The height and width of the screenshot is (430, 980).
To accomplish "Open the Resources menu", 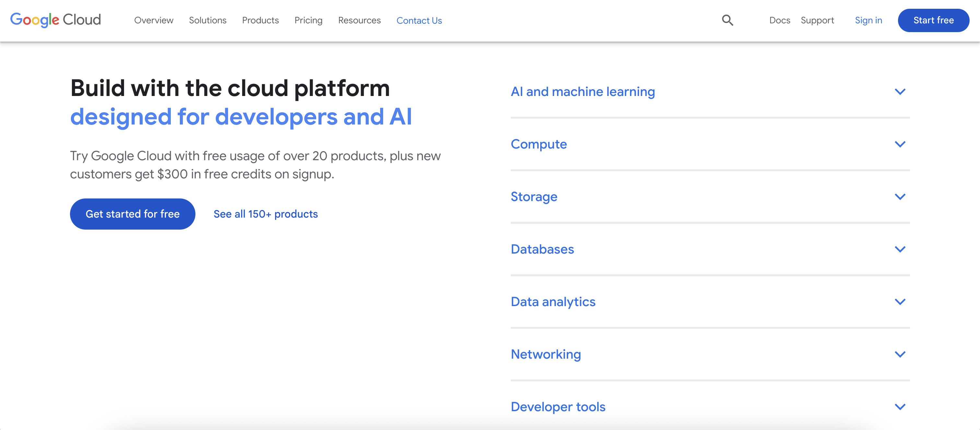I will [359, 20].
